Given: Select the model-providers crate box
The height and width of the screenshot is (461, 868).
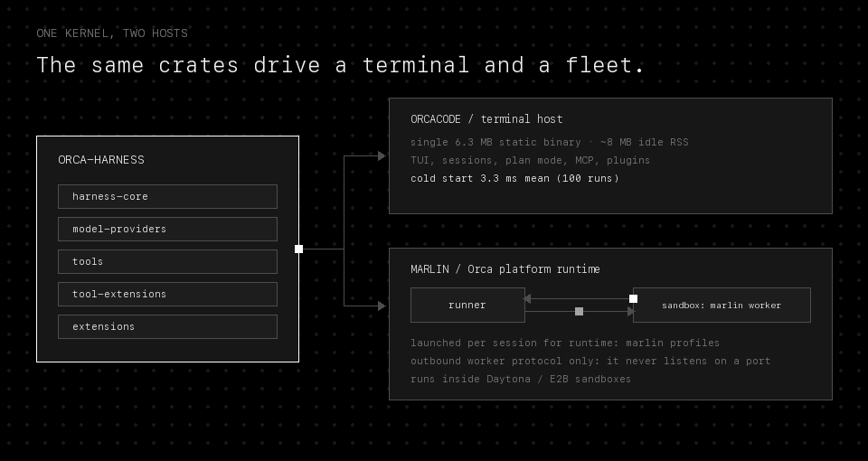Looking at the screenshot, I should click(x=168, y=229).
